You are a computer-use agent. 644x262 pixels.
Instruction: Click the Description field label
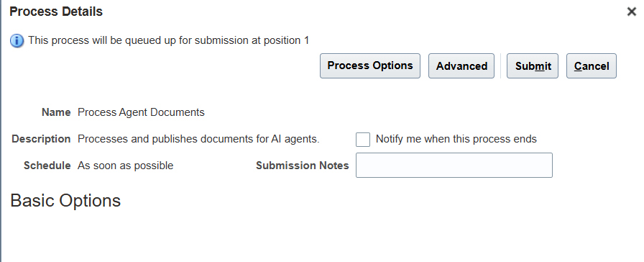[41, 139]
